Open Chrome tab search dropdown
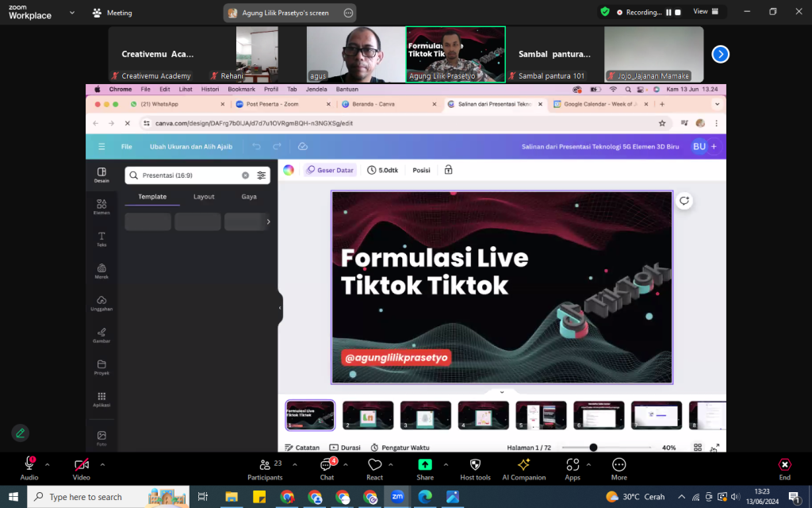Viewport: 812px width, 508px height. pyautogui.click(x=717, y=104)
